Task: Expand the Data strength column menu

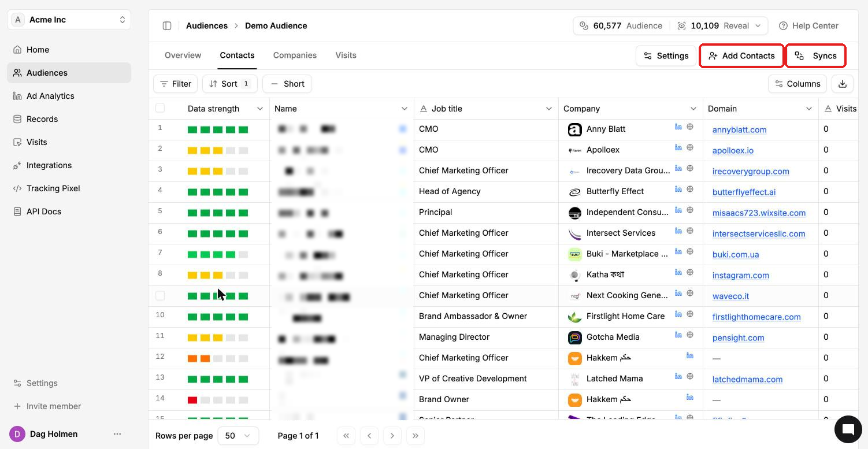Action: coord(260,109)
